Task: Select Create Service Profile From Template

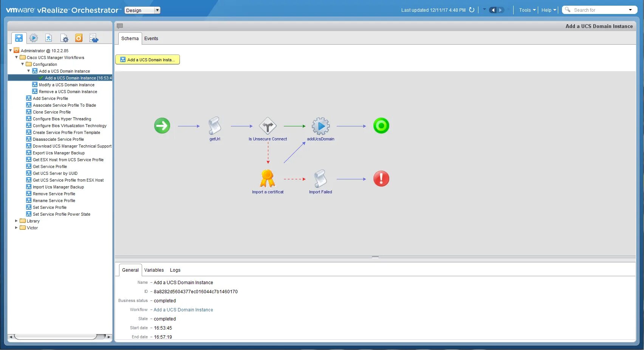Action: coord(67,132)
